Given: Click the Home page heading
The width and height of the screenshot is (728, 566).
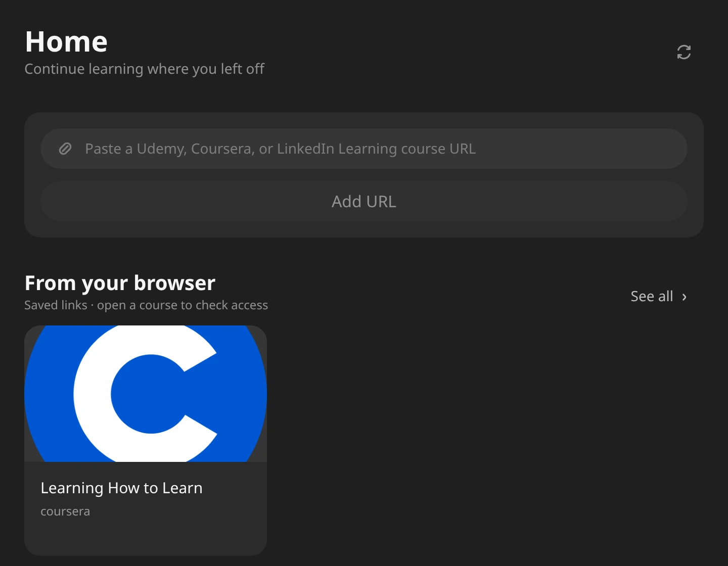Looking at the screenshot, I should tap(66, 41).
